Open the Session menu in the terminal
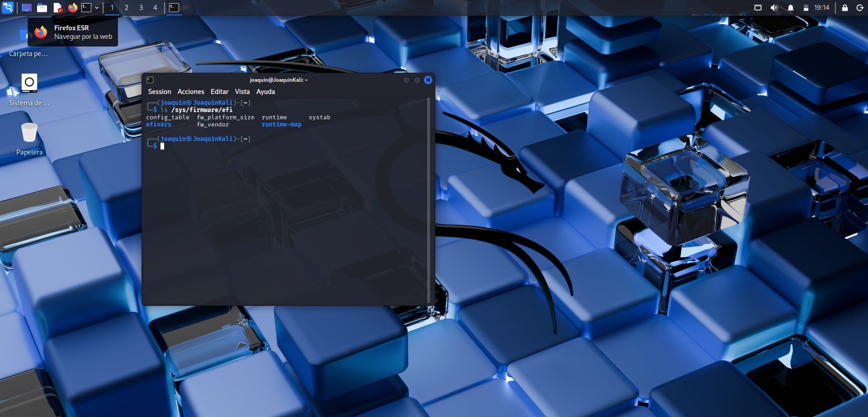The height and width of the screenshot is (417, 868). pyautogui.click(x=159, y=92)
